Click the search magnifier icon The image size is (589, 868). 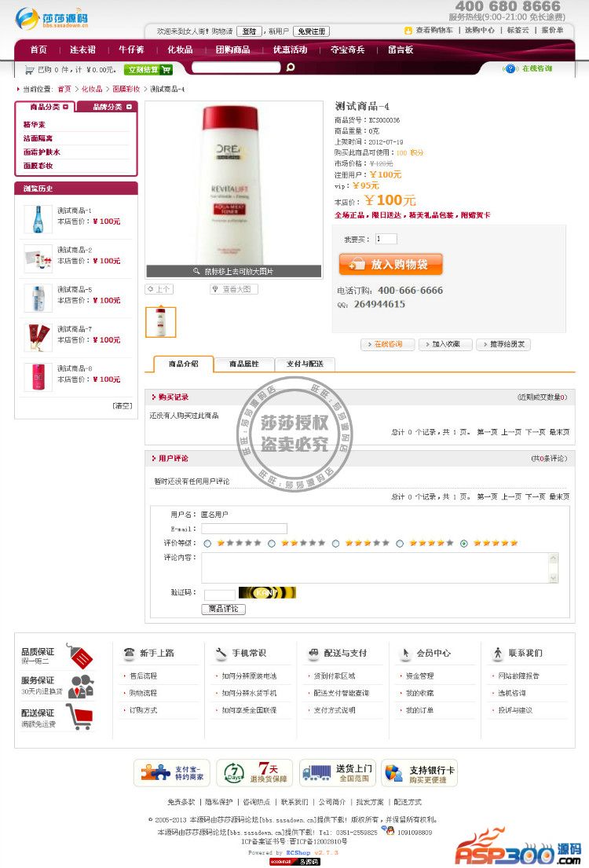pos(290,68)
